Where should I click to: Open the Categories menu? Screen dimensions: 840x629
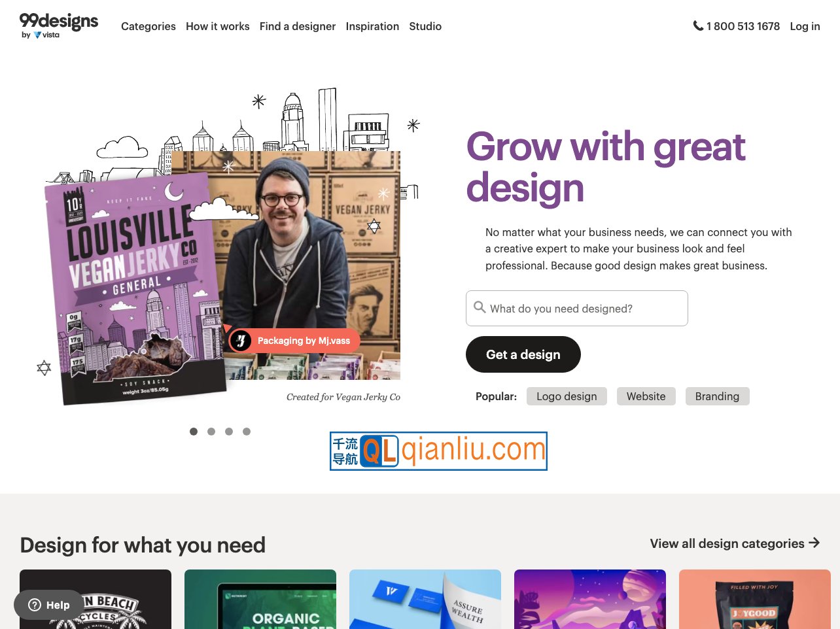[x=149, y=26]
